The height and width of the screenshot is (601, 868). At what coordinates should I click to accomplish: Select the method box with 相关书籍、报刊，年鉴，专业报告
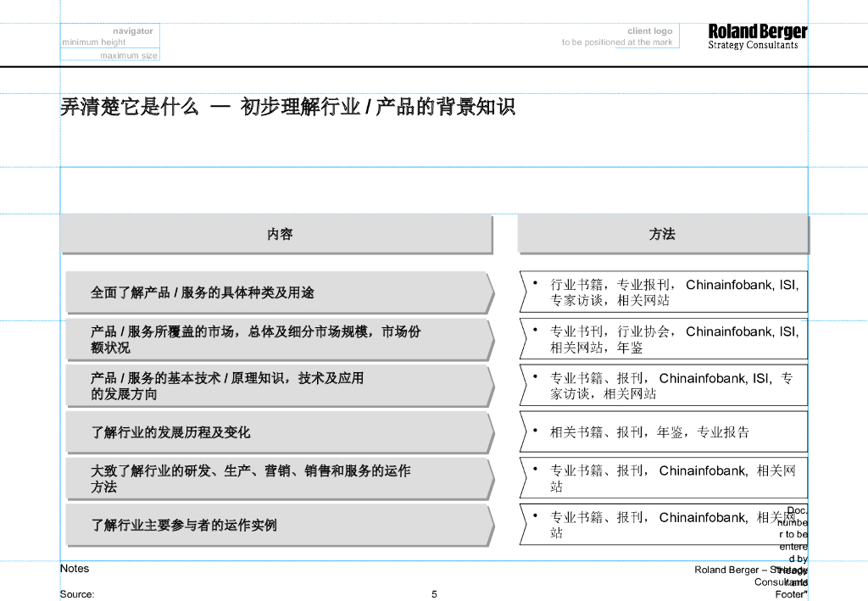pyautogui.click(x=663, y=432)
